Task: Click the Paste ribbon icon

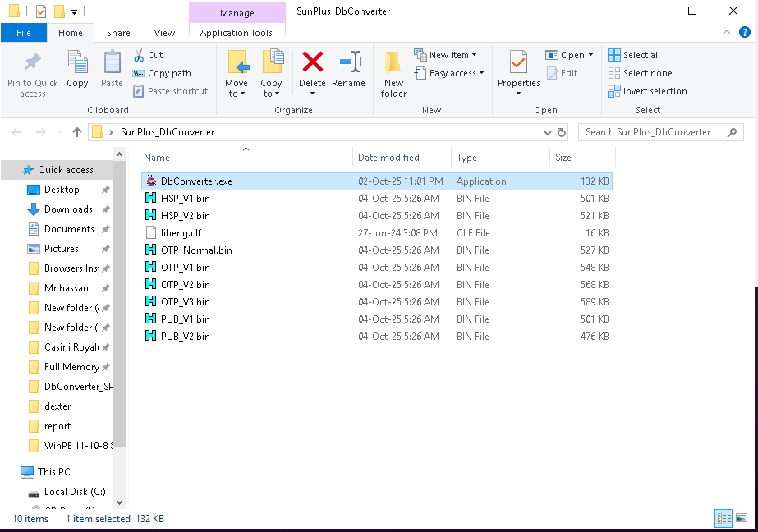Action: click(x=113, y=63)
